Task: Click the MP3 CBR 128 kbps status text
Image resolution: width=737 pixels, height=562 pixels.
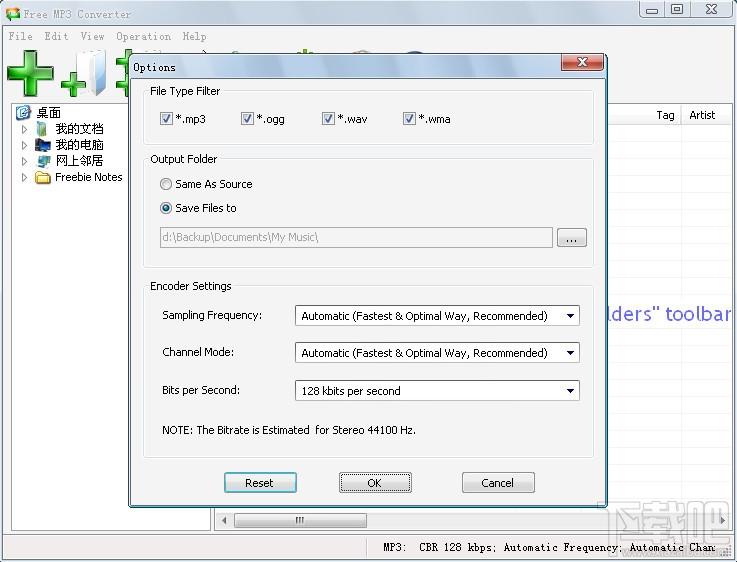Action: (x=549, y=547)
